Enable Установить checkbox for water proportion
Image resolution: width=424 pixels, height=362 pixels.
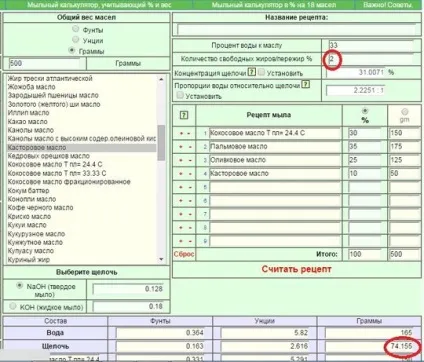pos(180,95)
